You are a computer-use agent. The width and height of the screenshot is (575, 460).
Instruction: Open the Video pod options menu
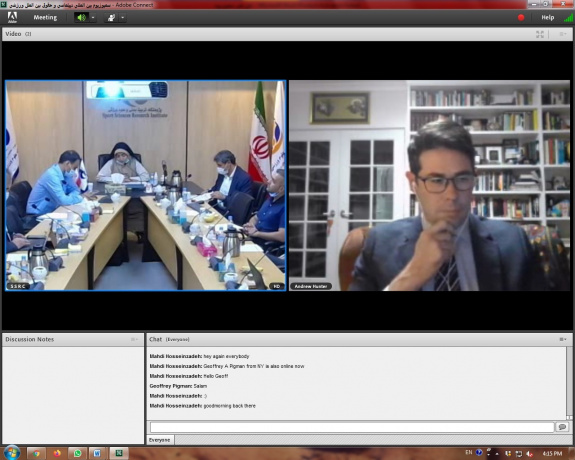562,34
